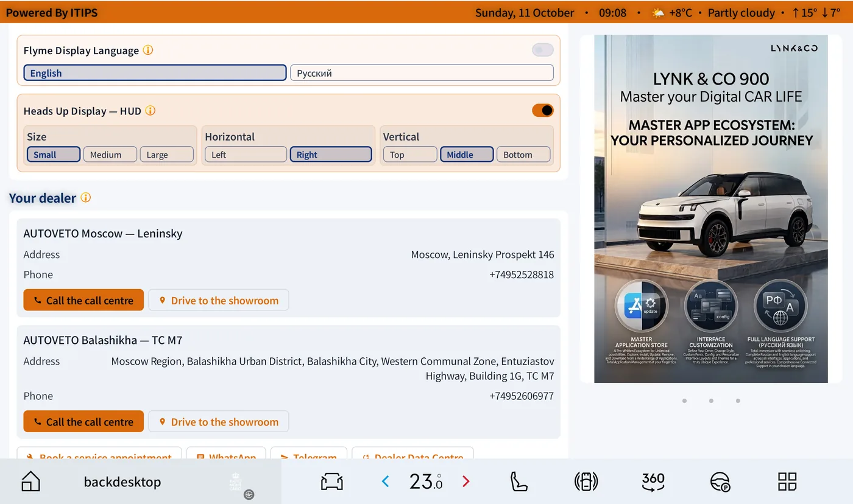Click the phone number +74952528818
Screen dimensions: 853x504
[x=522, y=275]
